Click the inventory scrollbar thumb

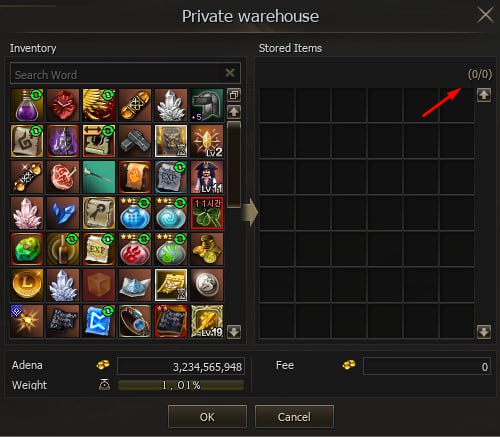pos(234,165)
